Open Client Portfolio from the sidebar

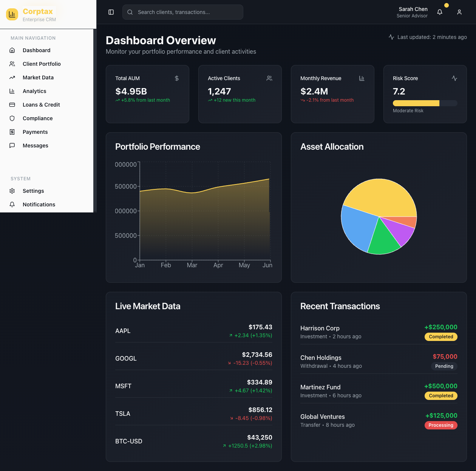coord(42,64)
